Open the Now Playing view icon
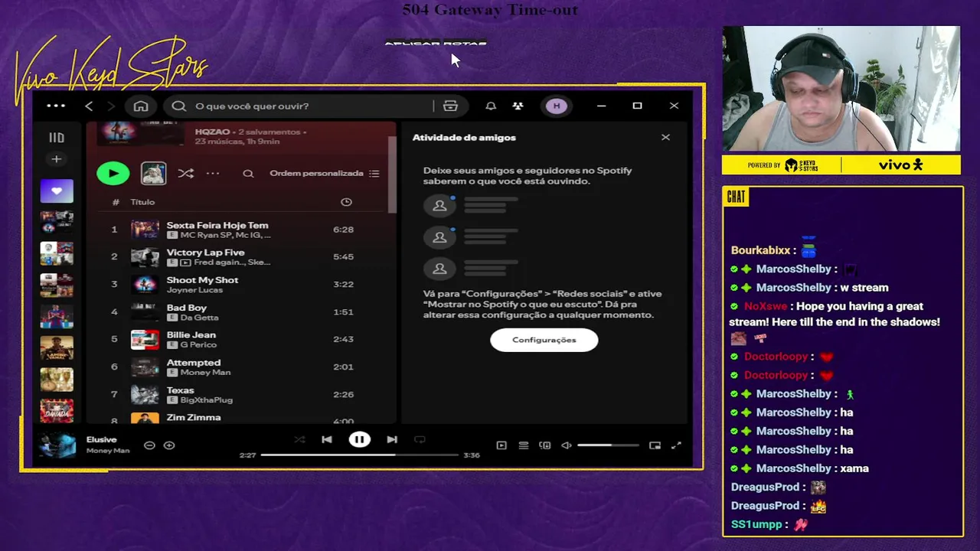This screenshot has height=551, width=980. coord(501,445)
